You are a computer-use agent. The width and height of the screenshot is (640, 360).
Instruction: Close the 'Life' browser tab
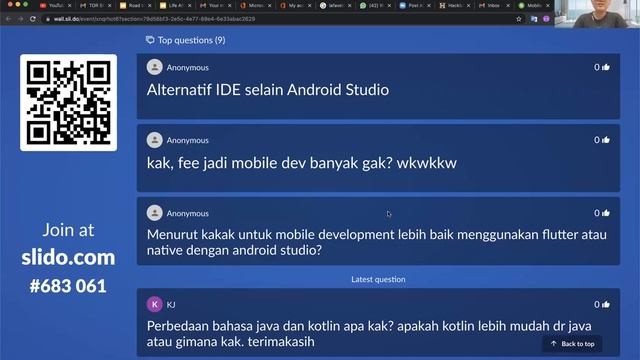[189, 5]
